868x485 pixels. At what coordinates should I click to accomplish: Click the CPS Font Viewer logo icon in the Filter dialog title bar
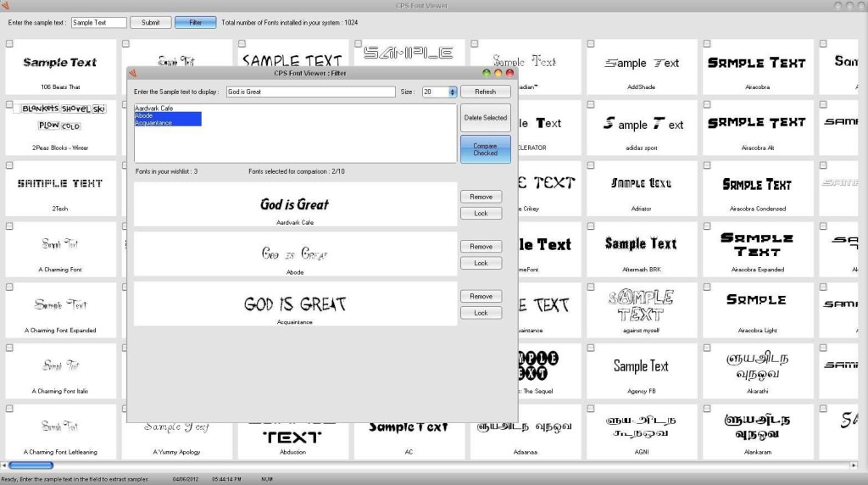134,73
